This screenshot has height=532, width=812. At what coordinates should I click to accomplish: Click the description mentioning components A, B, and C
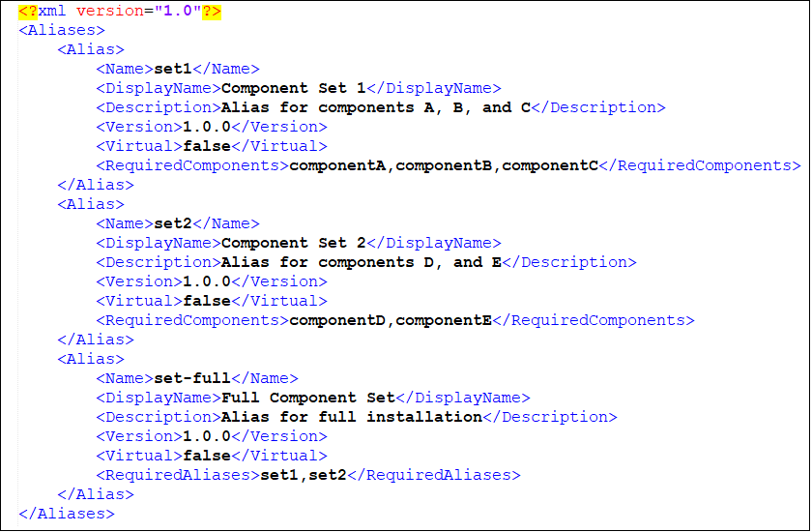[x=376, y=107]
